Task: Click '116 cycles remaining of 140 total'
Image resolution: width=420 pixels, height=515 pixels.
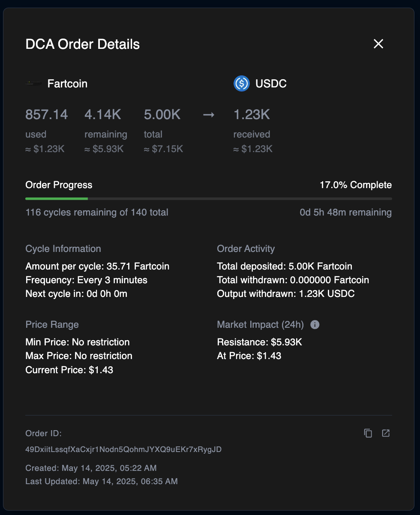Action: (x=97, y=212)
